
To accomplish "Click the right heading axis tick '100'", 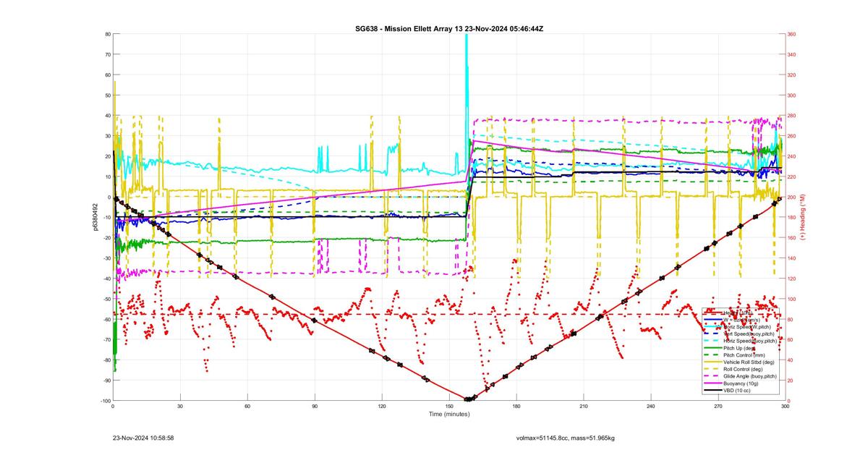I will 792,299.
